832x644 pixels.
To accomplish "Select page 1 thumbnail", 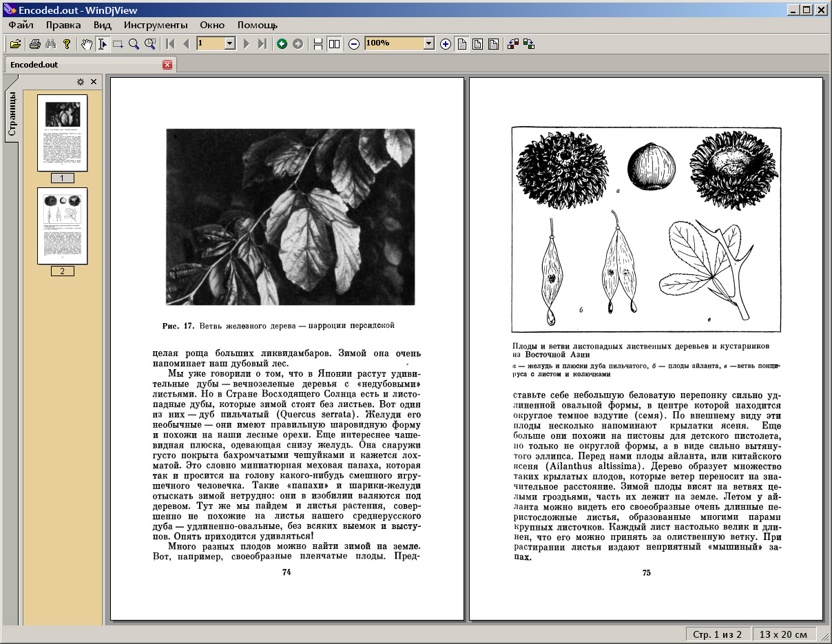I will [62, 133].
